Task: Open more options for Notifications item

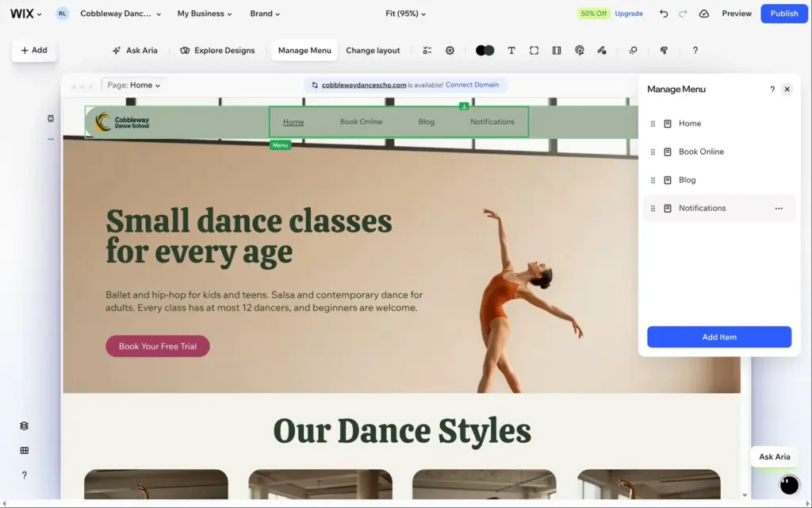Action: [x=779, y=209]
